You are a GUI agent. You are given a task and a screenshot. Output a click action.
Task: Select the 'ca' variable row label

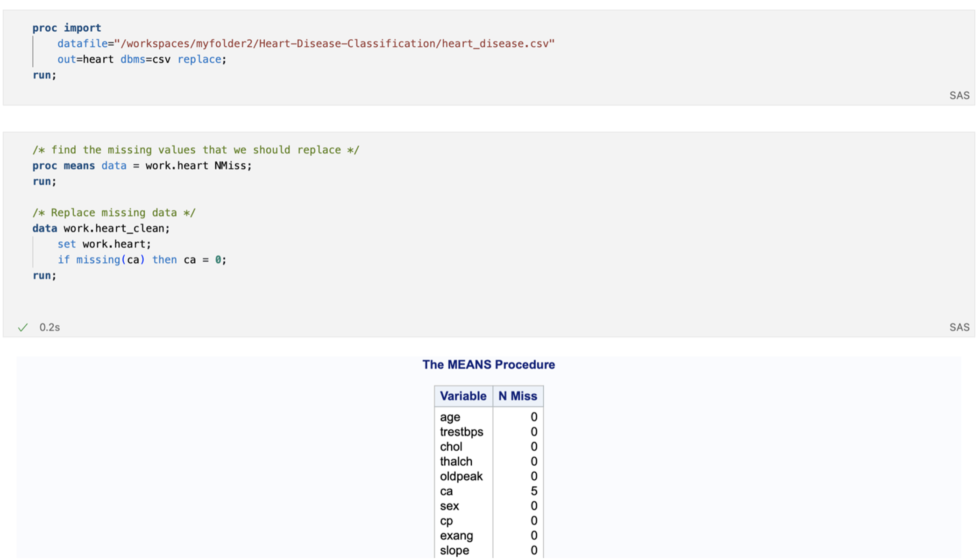click(446, 491)
